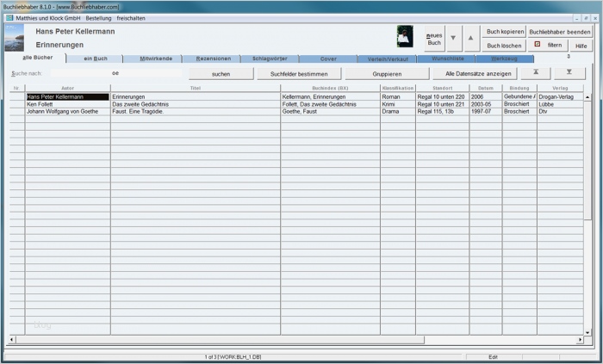Switch to the Schlagwörter tab
603x364 pixels.
270,59
